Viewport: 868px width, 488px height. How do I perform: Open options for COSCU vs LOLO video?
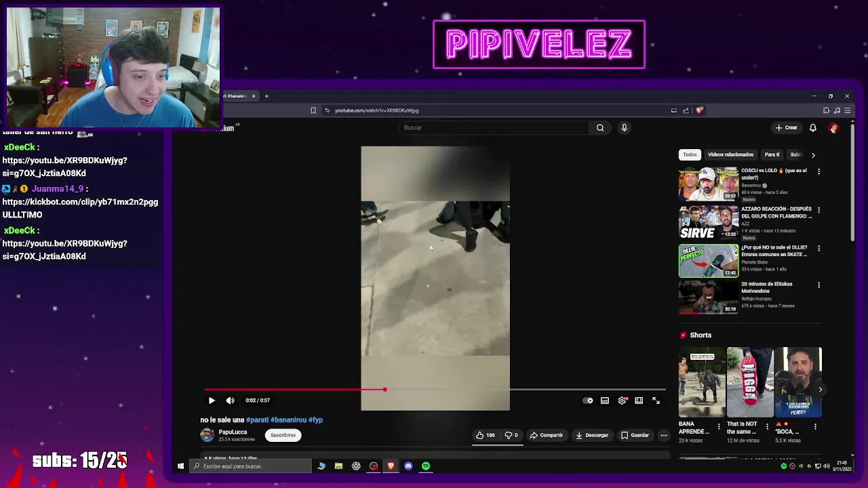tap(818, 171)
